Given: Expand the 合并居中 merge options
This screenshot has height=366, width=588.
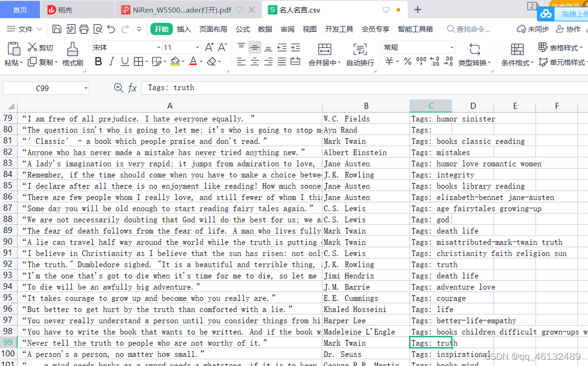Looking at the screenshot, I should [x=339, y=63].
